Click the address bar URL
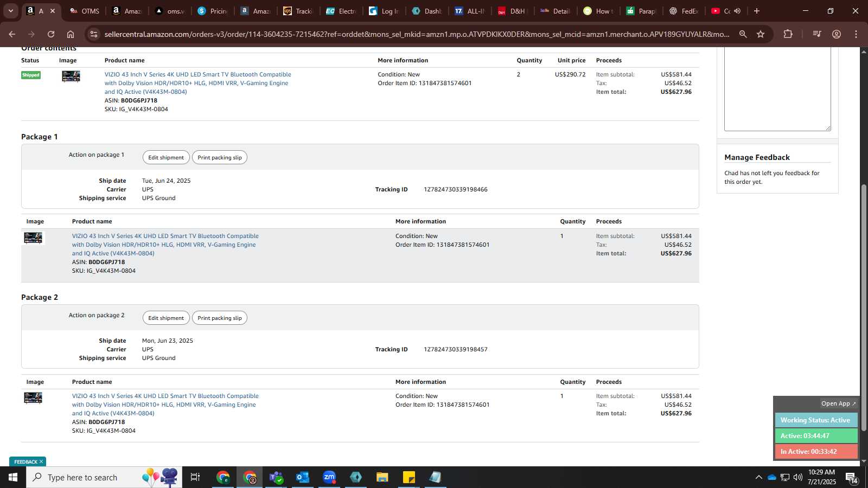The width and height of the screenshot is (868, 488). click(x=417, y=34)
